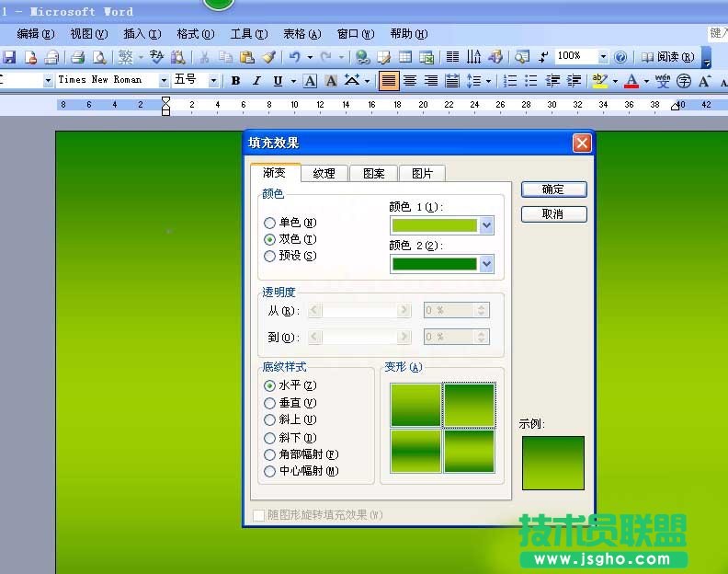Open the Times New Roman font dropdown

(x=164, y=81)
